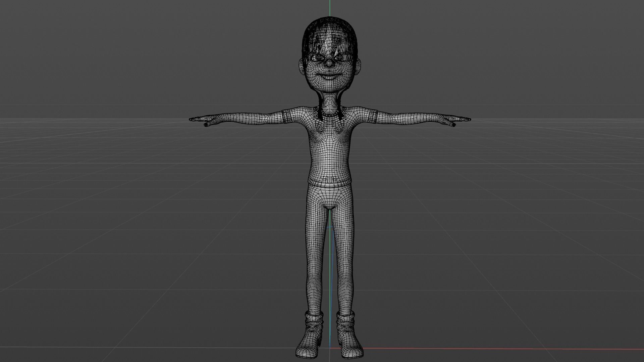Click the character's right boot on screen
This screenshot has height=362, width=644.
coord(350,335)
